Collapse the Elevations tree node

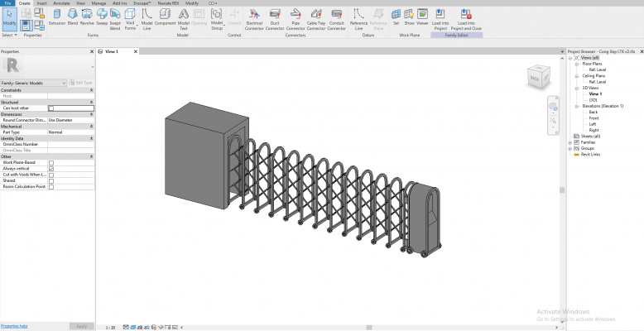click(x=576, y=106)
